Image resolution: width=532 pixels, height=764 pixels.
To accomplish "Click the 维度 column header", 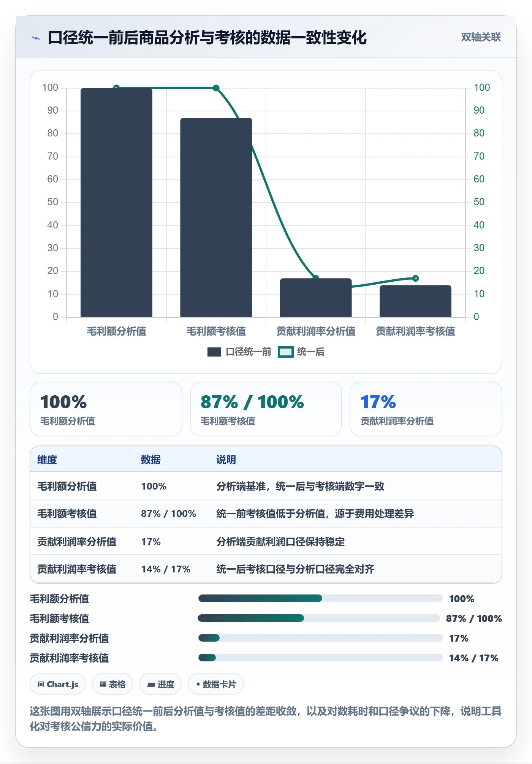I will pyautogui.click(x=47, y=460).
